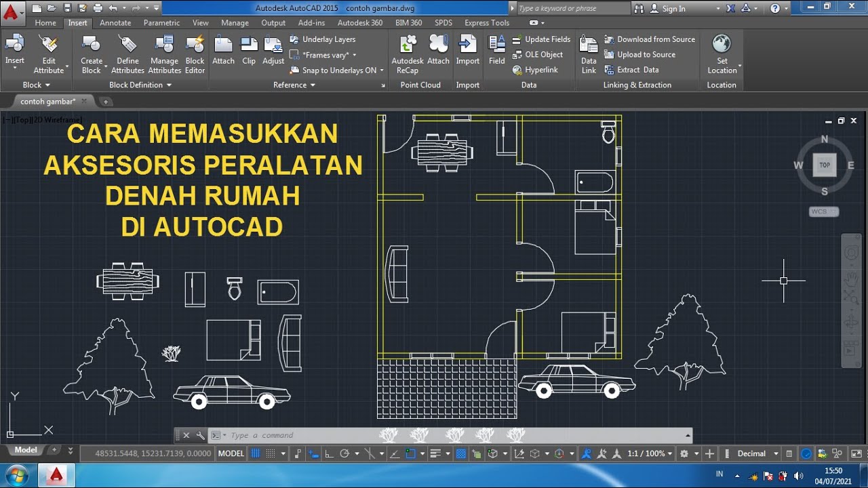Click the Help question mark button
868x488 pixels.
tap(774, 8)
